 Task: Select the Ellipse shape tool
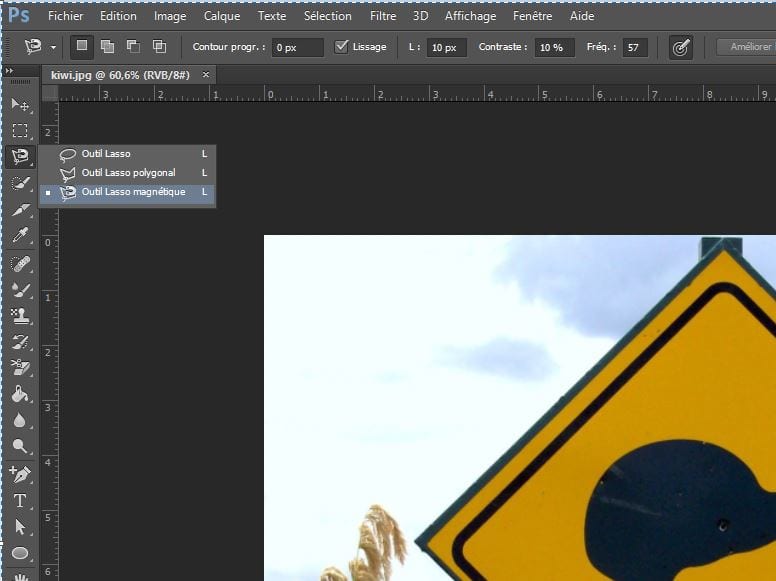20,553
